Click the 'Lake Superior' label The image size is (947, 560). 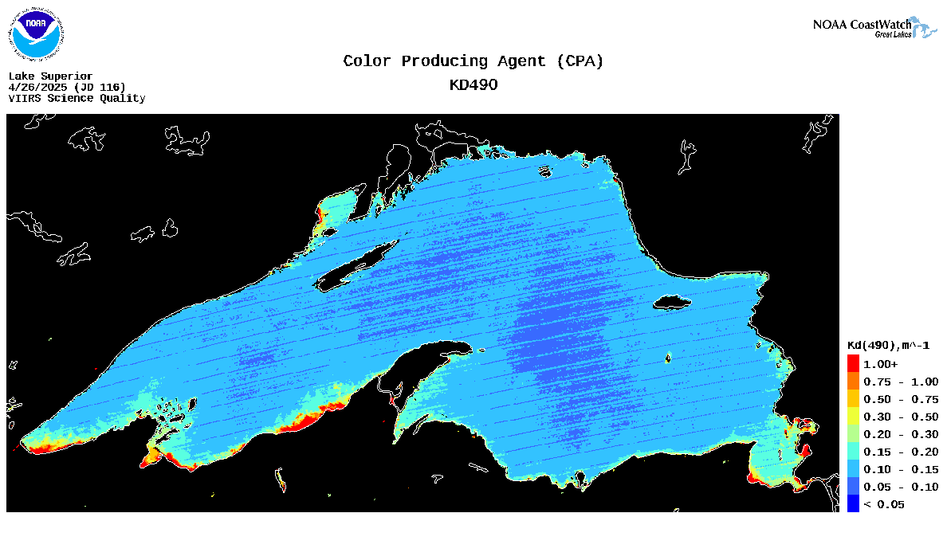tap(51, 76)
